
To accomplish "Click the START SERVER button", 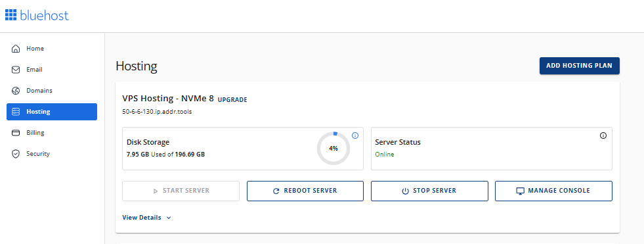I will click(181, 191).
